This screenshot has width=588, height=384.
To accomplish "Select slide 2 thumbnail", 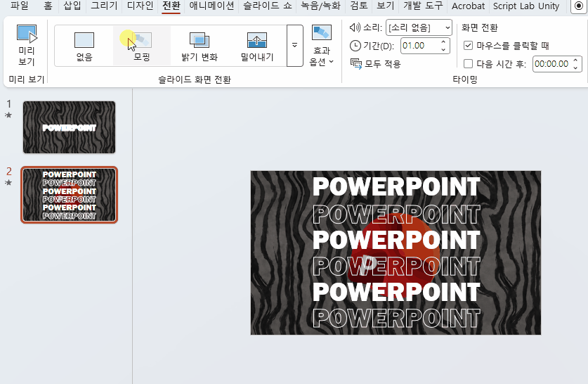I will pos(69,195).
